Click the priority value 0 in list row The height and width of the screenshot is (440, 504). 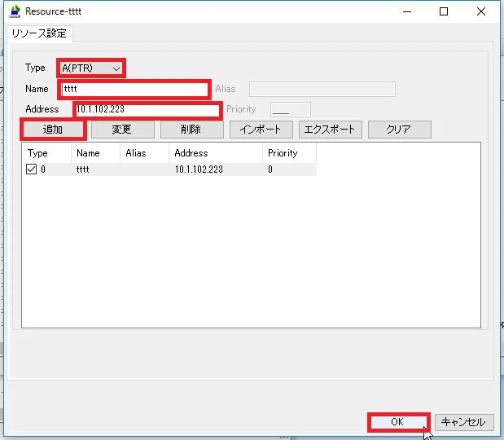coord(270,169)
